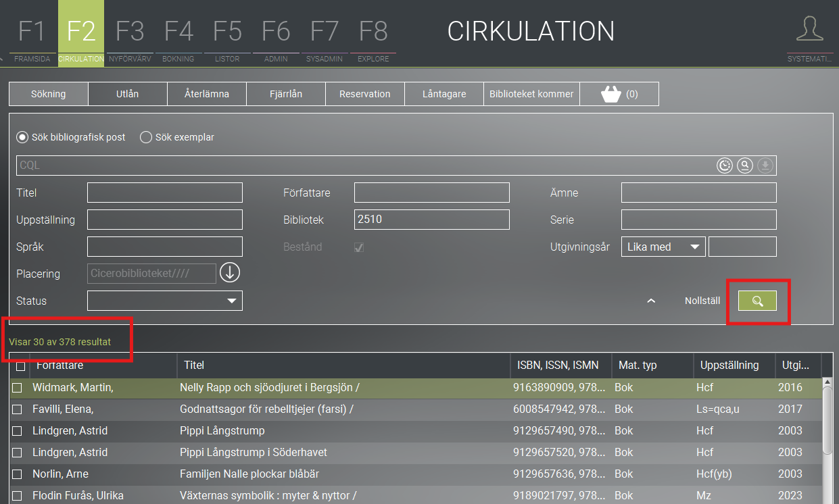Expand the Lika med dropdown for Utgivningsår

663,247
